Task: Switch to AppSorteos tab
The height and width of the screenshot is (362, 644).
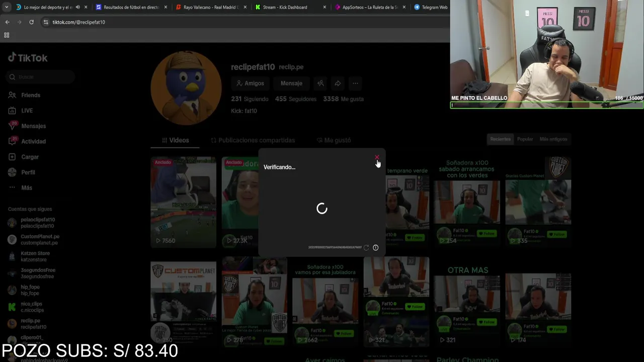Action: tap(370, 7)
